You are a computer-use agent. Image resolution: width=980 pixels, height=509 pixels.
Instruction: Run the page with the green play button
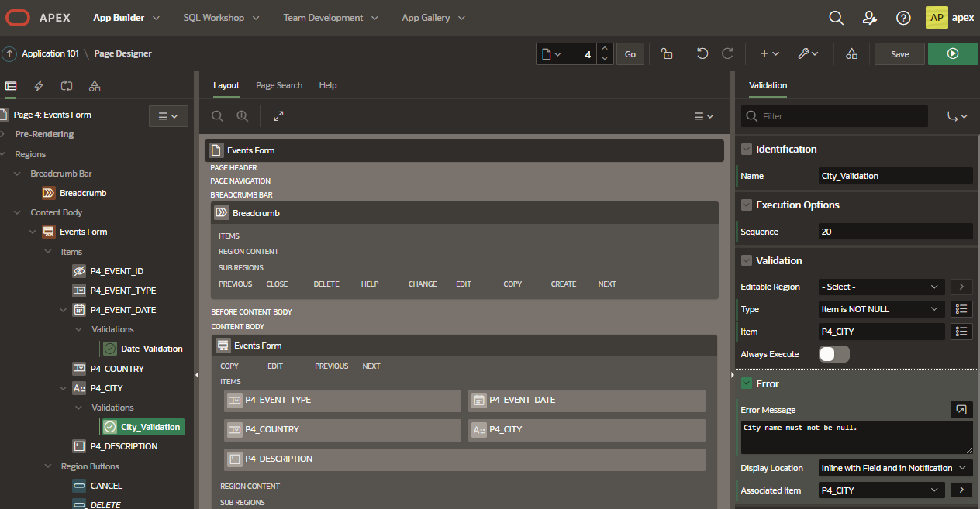(x=953, y=53)
